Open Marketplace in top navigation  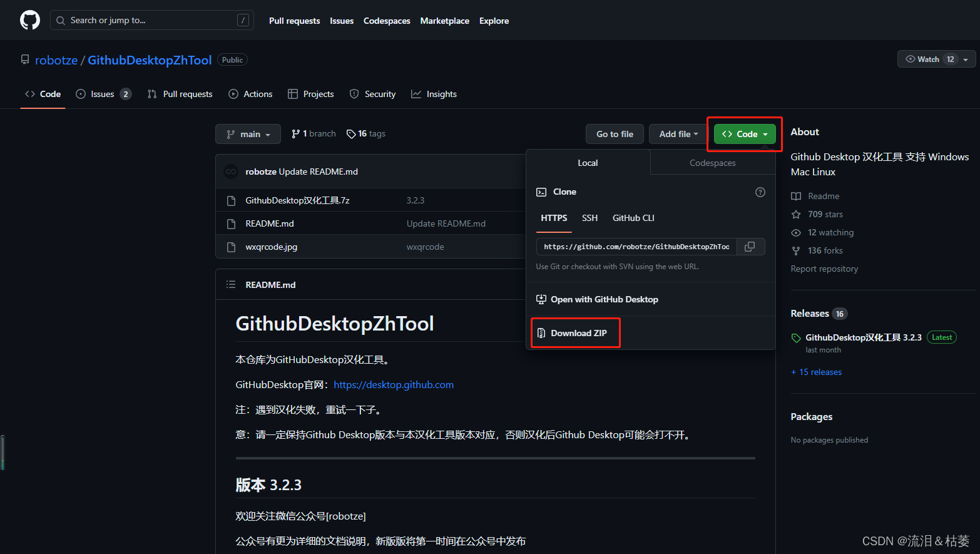(x=445, y=21)
